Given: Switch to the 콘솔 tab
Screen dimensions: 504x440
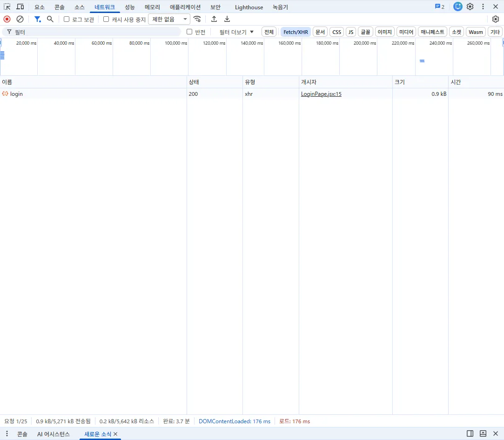Looking at the screenshot, I should [x=60, y=7].
